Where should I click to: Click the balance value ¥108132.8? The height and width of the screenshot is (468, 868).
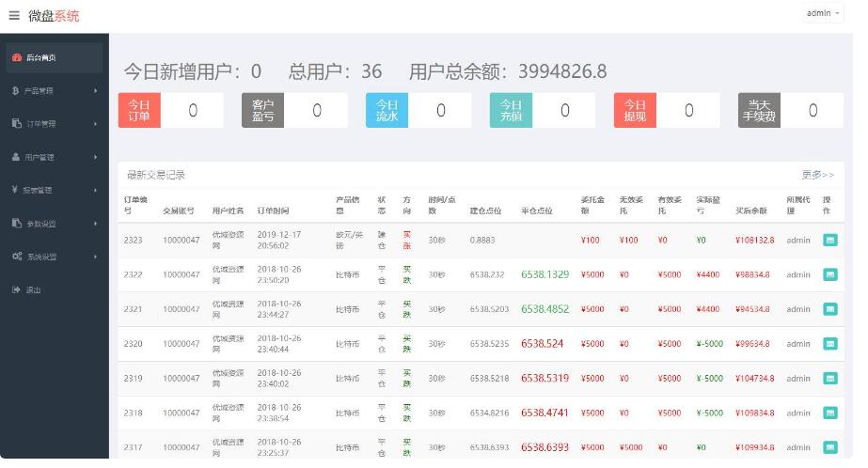[x=754, y=240]
